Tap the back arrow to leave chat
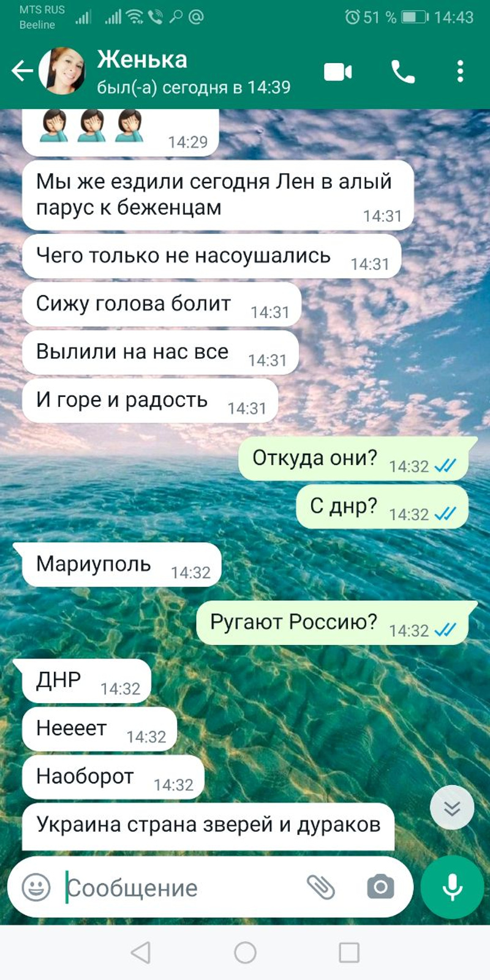Screen dimensions: 490x980 [x=22, y=71]
